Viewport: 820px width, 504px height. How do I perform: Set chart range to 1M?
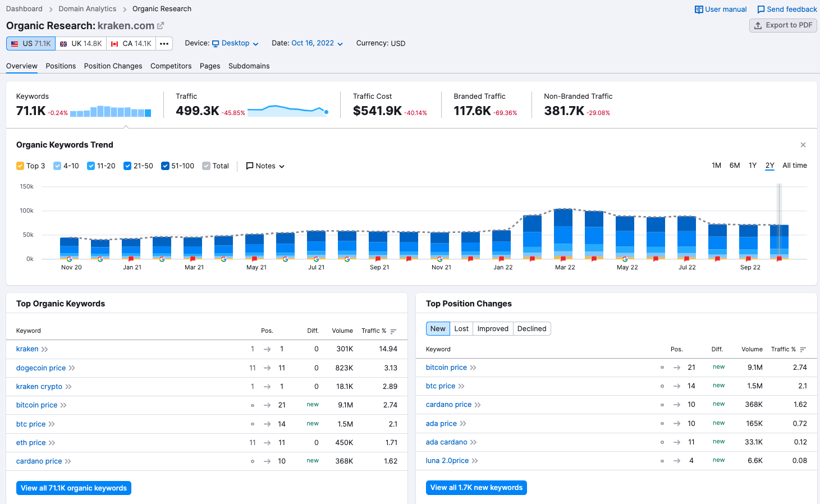(x=716, y=166)
